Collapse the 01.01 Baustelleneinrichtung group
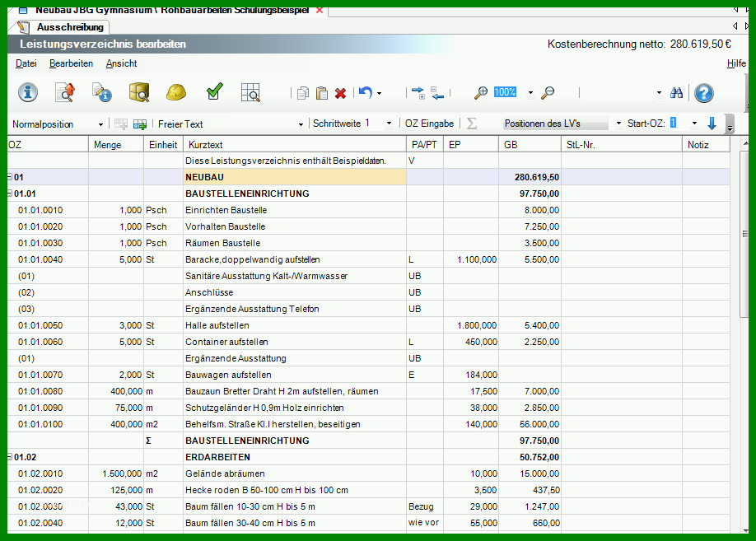Screen dimensions: 756x541 coord(10,194)
